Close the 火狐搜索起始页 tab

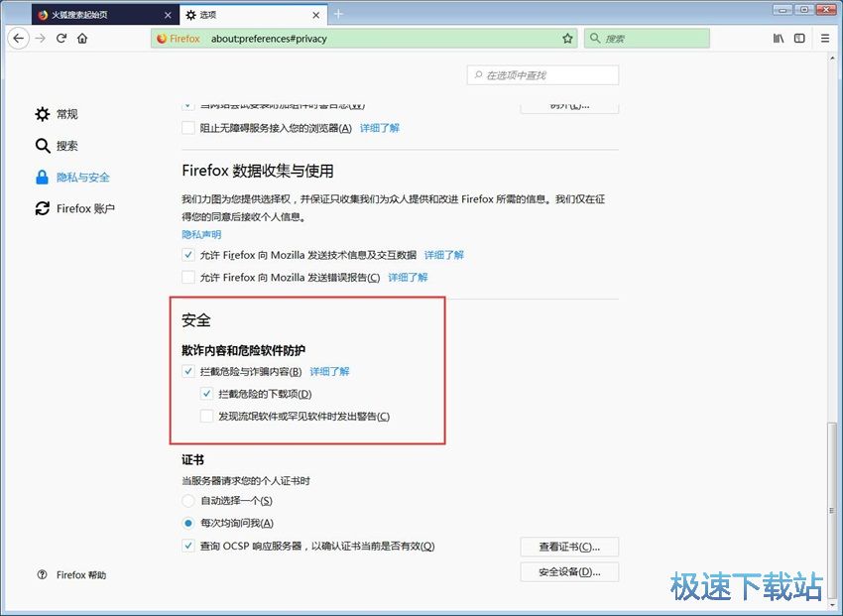[168, 15]
